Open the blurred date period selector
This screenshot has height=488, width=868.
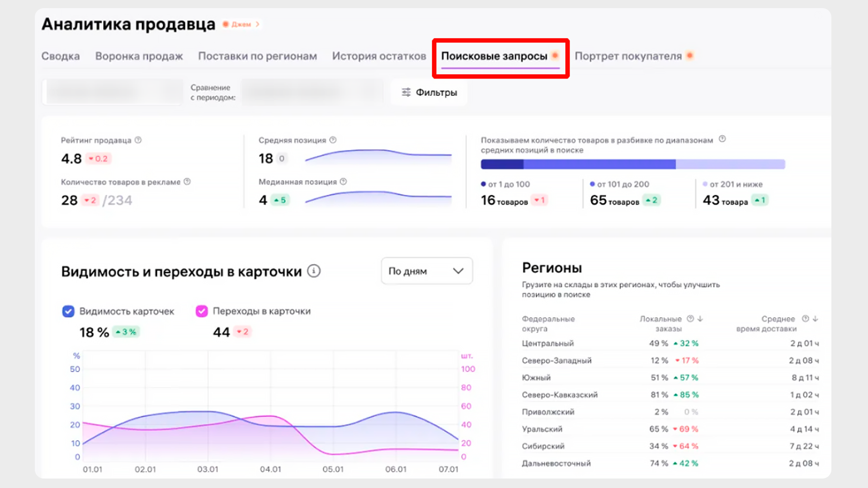point(113,92)
